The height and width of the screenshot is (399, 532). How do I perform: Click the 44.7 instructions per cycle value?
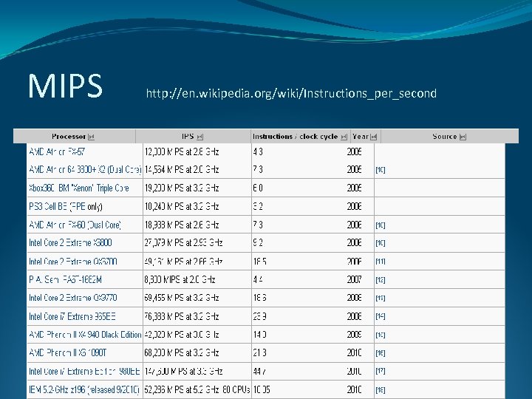(x=259, y=371)
